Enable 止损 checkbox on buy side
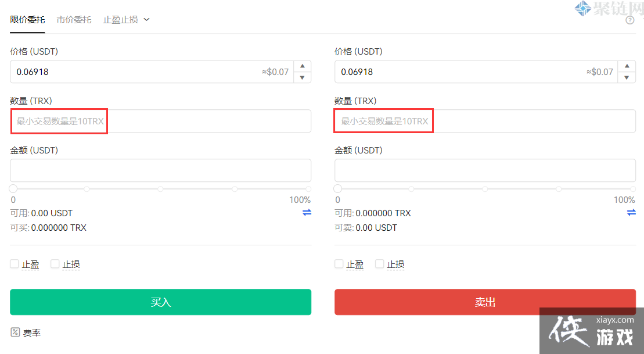Screen dimensions: 644x354 coord(55,264)
